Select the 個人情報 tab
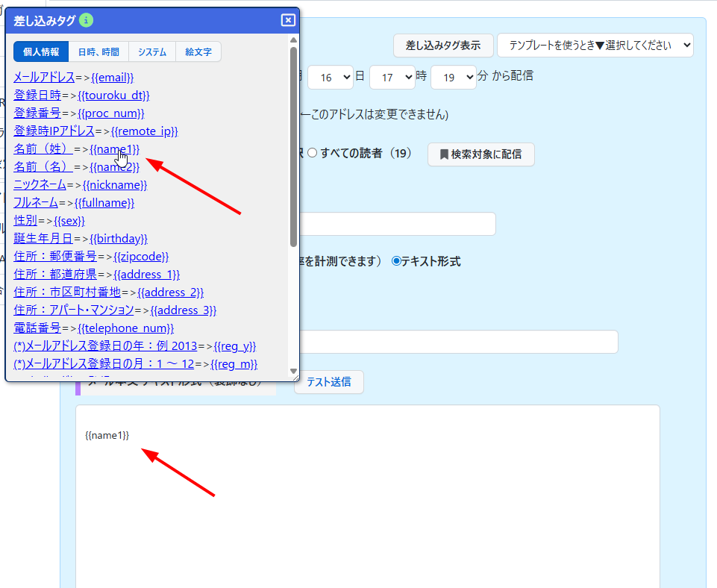The image size is (717, 588). tap(41, 51)
